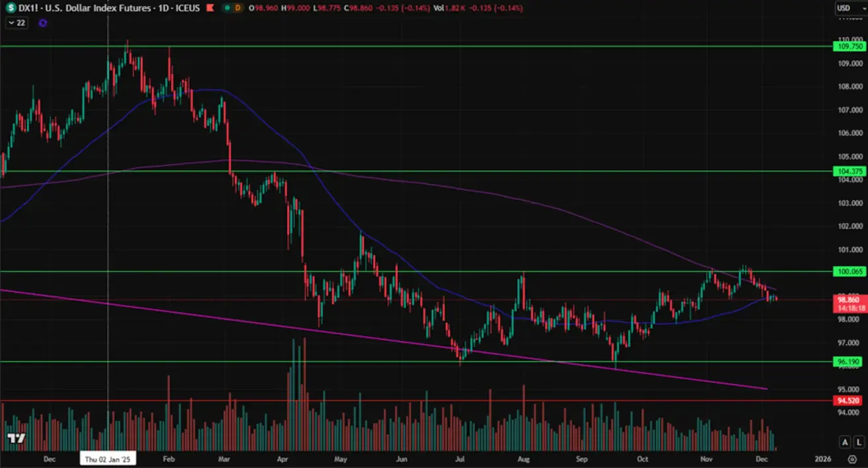Click the 100.065 resistance level label

click(x=849, y=271)
